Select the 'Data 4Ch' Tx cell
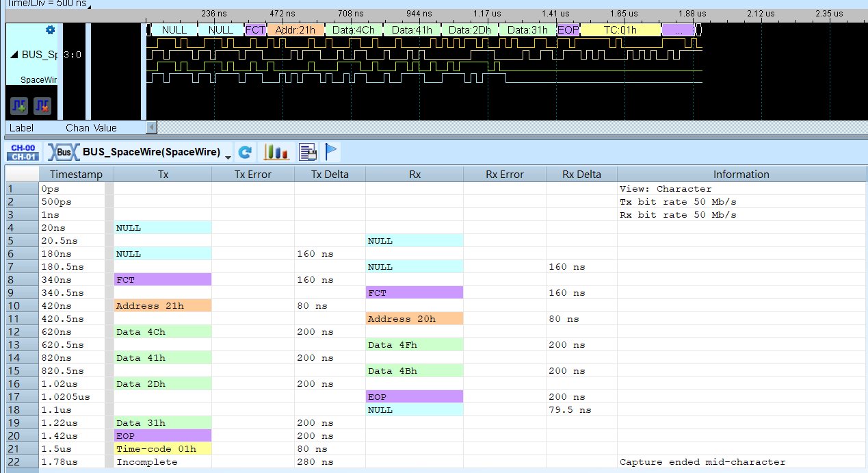 [x=163, y=332]
